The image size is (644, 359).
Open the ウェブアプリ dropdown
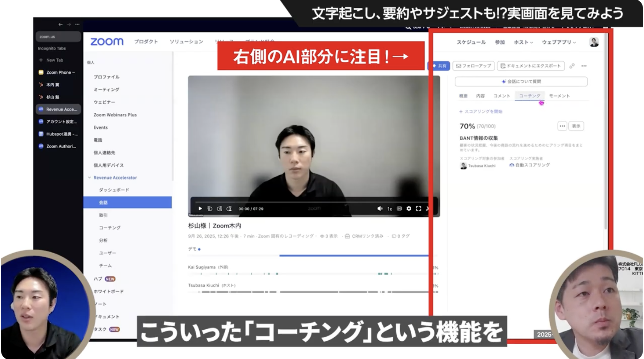(x=558, y=42)
